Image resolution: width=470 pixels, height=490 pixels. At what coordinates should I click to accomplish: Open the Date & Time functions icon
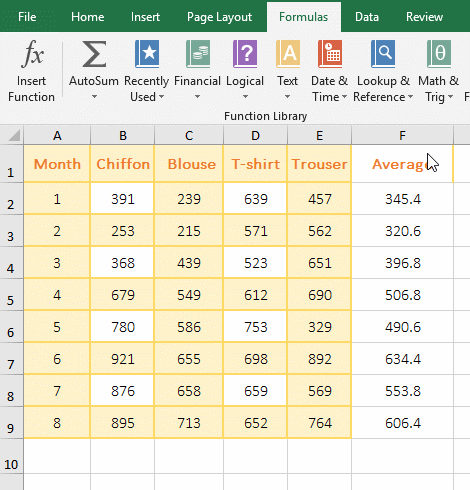(330, 54)
